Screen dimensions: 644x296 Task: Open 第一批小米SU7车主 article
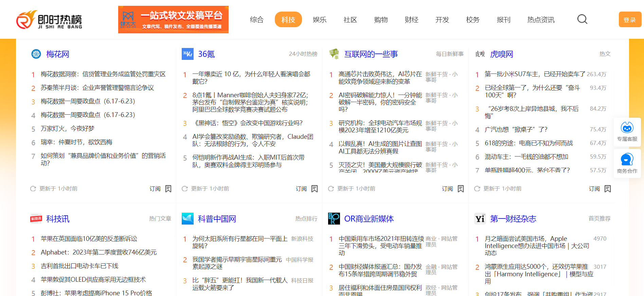coord(535,74)
